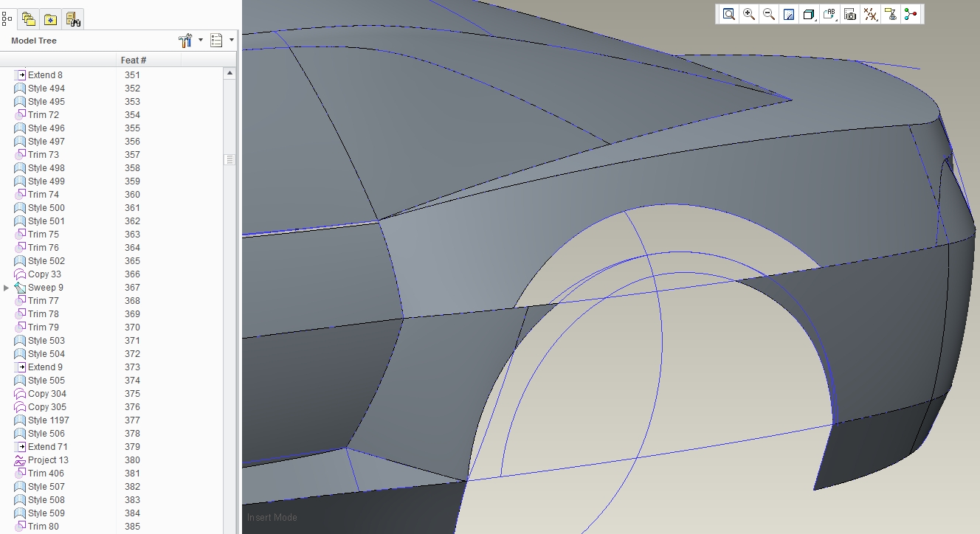Screen dimensions: 980x534
Task: Toggle the Annotation Display icon
Action: click(891, 14)
